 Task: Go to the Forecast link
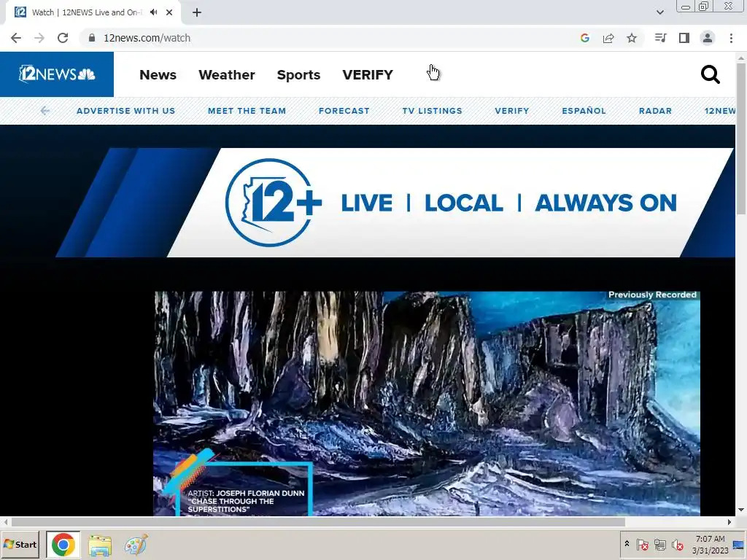tap(344, 111)
